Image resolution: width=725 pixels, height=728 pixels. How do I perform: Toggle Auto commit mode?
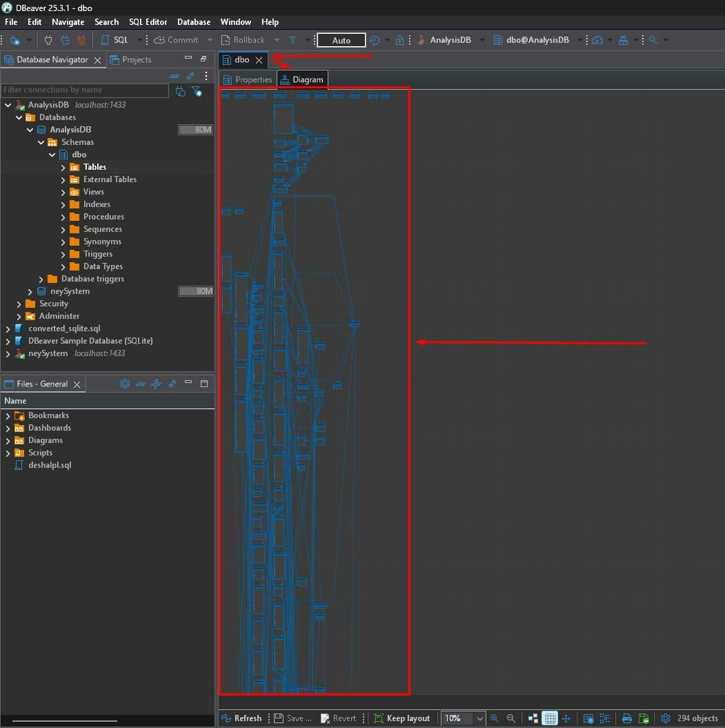pos(340,39)
